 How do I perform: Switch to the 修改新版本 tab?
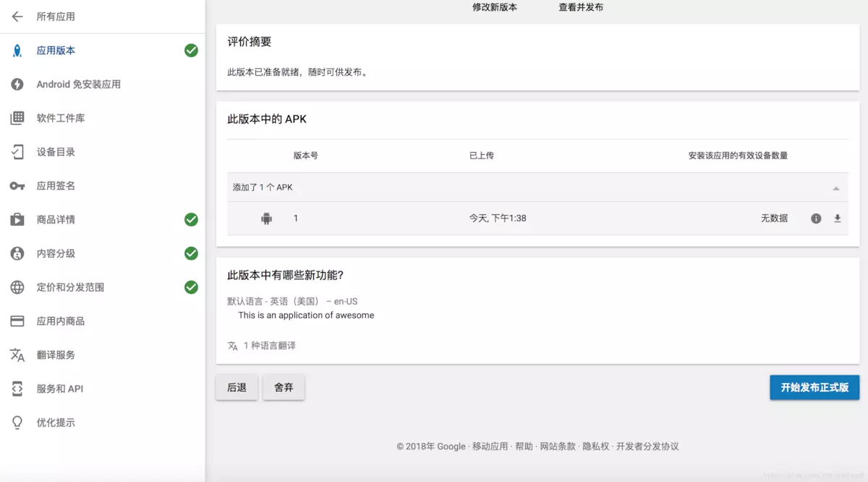click(495, 6)
